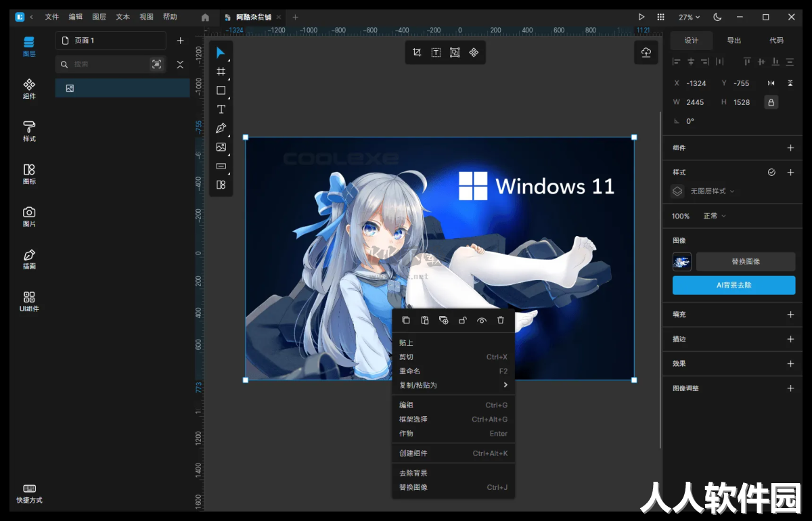Viewport: 812px width, 521px height.
Task: Open the 图片 sidebar panel
Action: coord(29,217)
